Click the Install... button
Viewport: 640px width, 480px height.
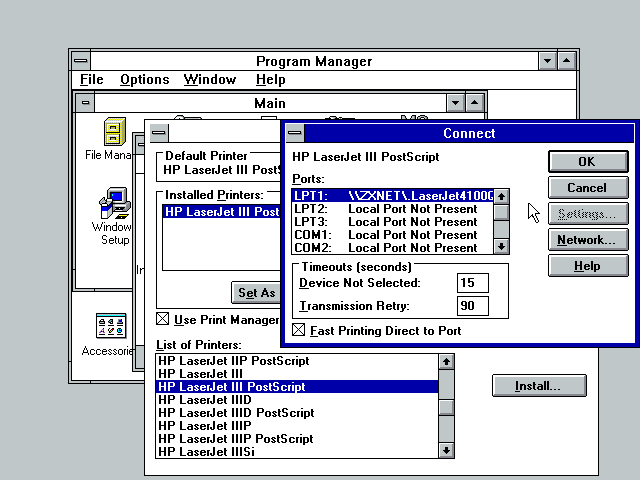(x=538, y=385)
